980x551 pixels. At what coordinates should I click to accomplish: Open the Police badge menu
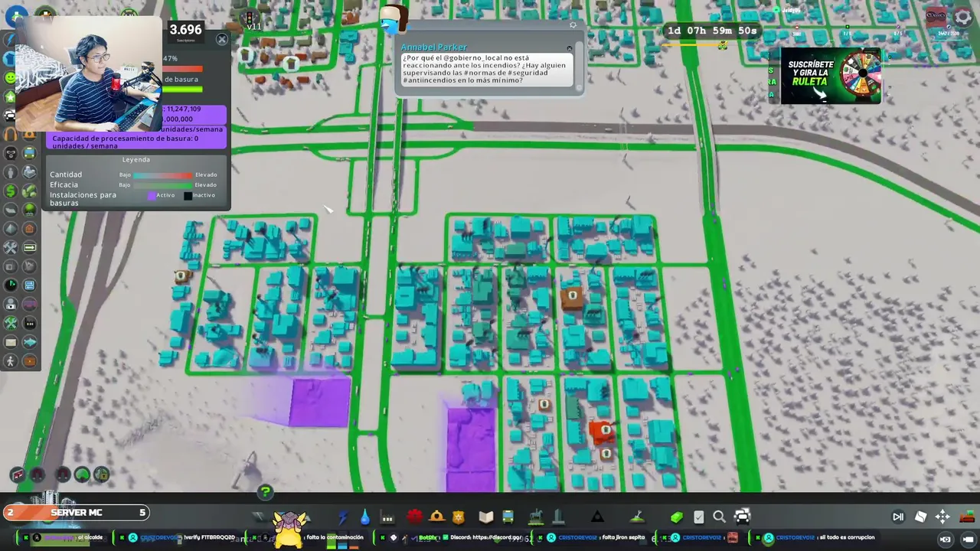[459, 517]
